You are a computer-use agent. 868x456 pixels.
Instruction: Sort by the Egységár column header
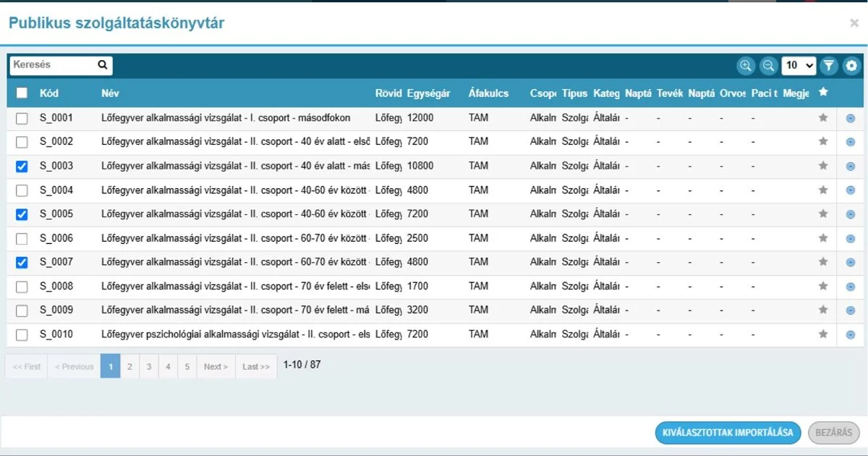429,93
